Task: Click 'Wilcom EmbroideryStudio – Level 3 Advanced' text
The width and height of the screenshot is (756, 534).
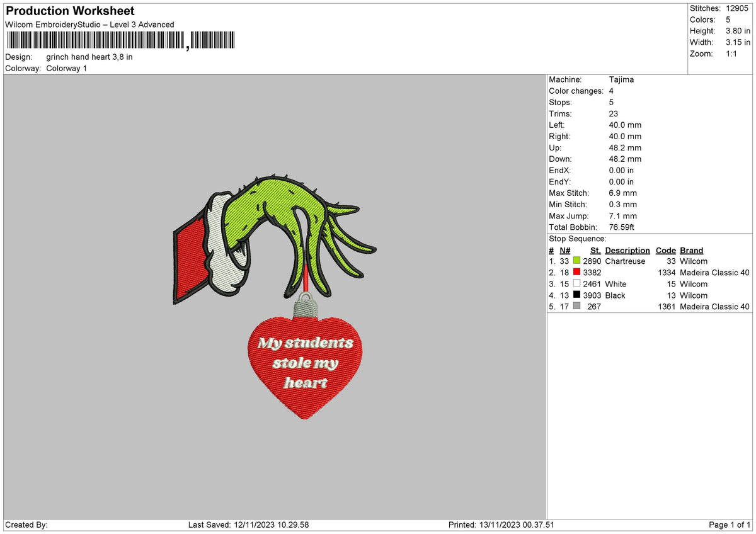Action: (89, 25)
